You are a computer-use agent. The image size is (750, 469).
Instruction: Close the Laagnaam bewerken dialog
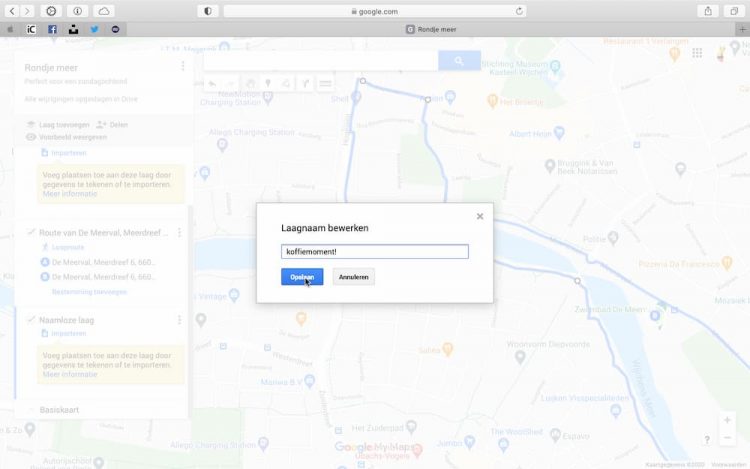click(x=480, y=216)
